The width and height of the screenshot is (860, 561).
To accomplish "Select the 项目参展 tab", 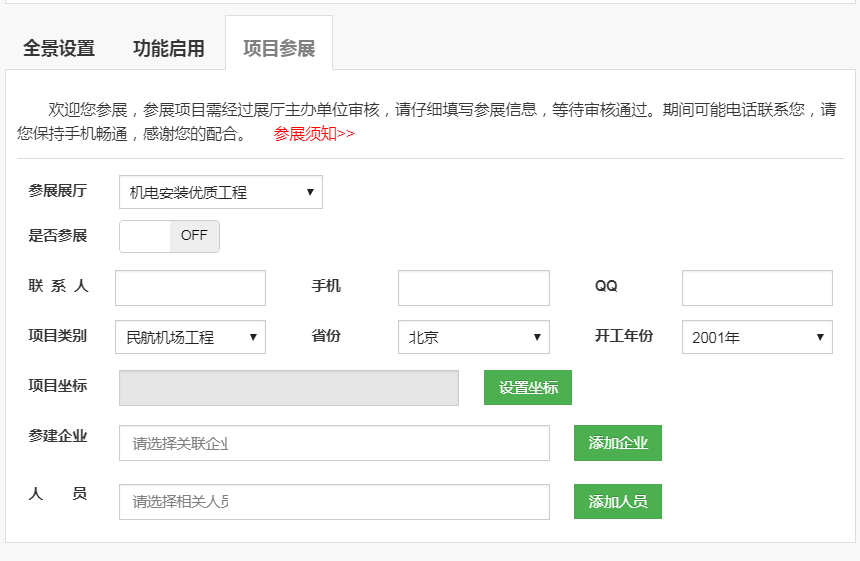I will coord(279,48).
